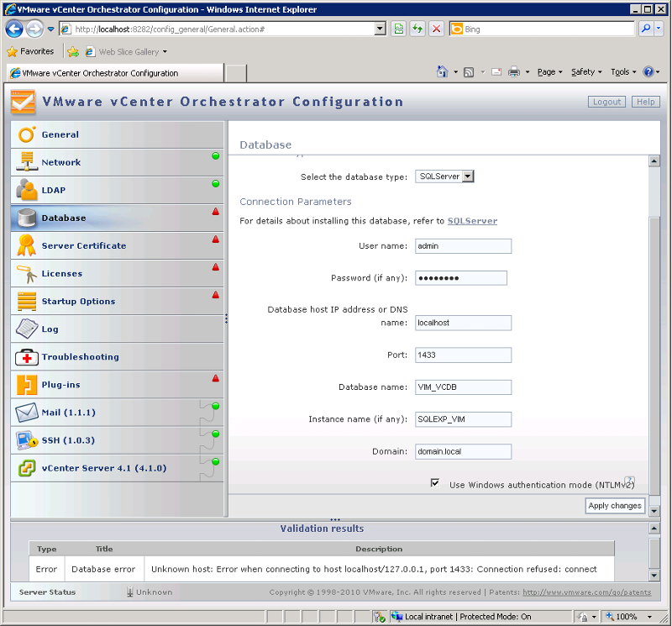Open the Page menu dropdown

click(550, 72)
